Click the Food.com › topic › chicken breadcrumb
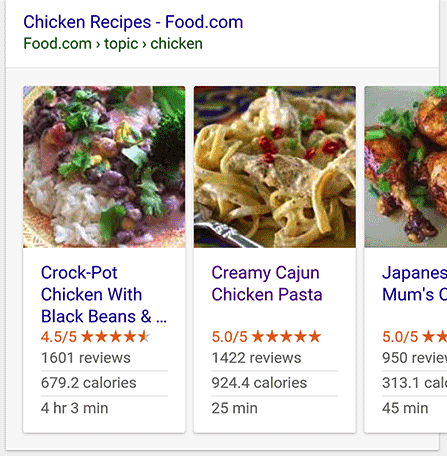Screen dimensions: 447x456 tap(113, 44)
